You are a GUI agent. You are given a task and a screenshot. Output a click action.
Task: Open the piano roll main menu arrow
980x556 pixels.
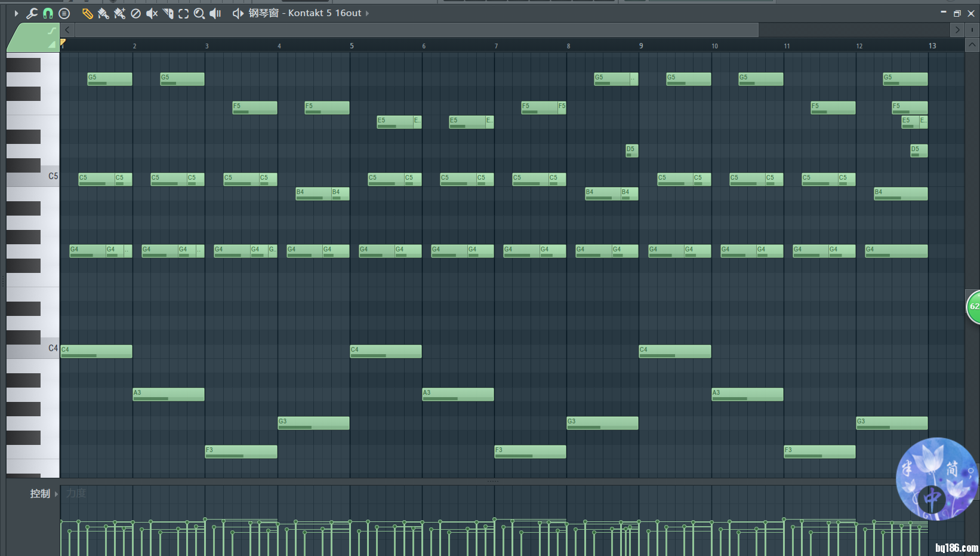point(16,13)
